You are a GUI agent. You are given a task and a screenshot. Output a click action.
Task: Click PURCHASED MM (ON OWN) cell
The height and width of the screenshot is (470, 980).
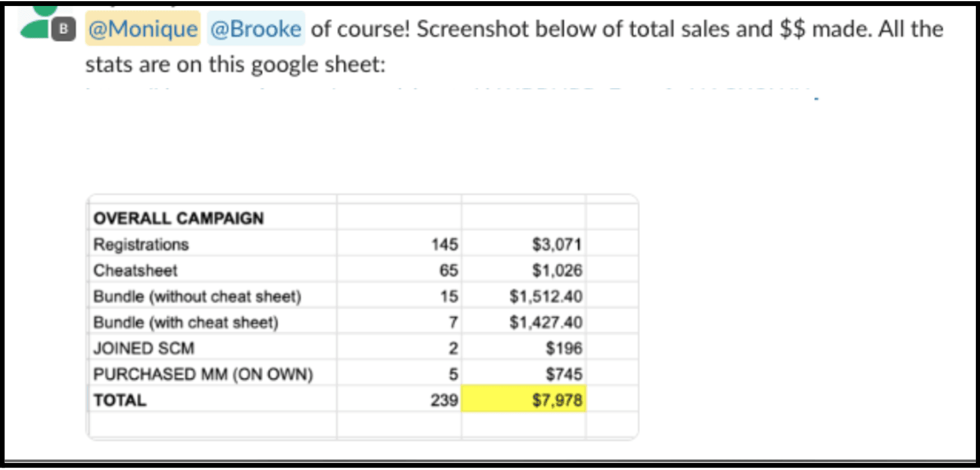click(x=203, y=374)
